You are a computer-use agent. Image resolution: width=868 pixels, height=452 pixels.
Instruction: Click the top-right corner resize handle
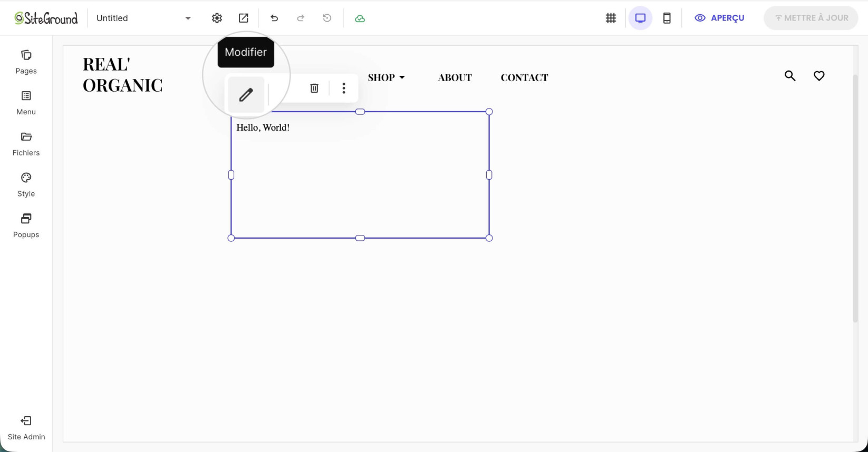489,112
